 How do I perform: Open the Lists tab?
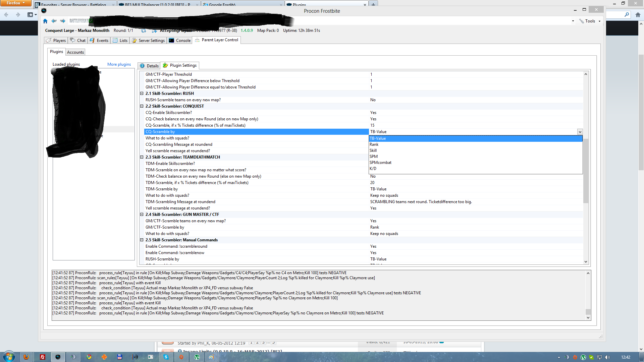[120, 41]
